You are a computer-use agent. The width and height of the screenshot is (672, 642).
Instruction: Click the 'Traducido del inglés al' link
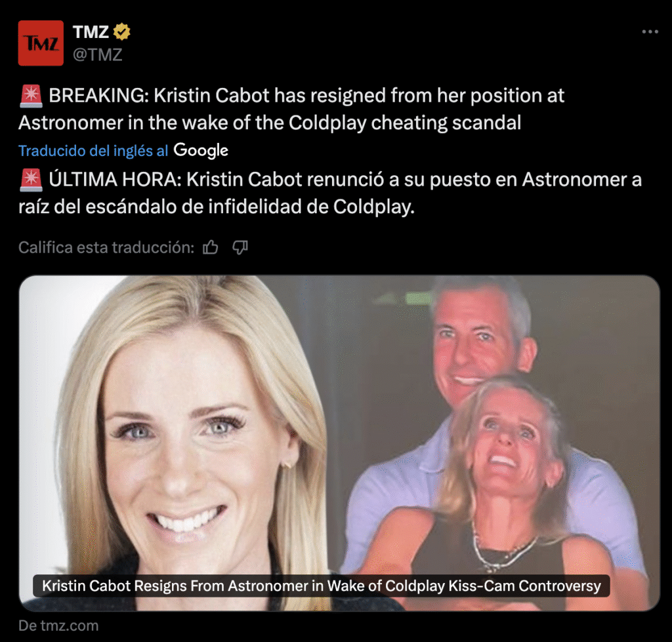coord(93,151)
